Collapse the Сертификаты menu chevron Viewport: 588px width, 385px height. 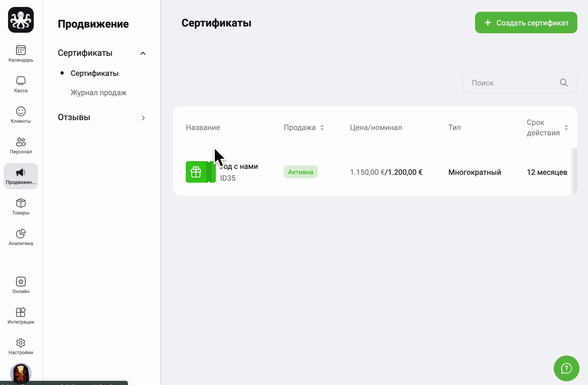[x=142, y=53]
